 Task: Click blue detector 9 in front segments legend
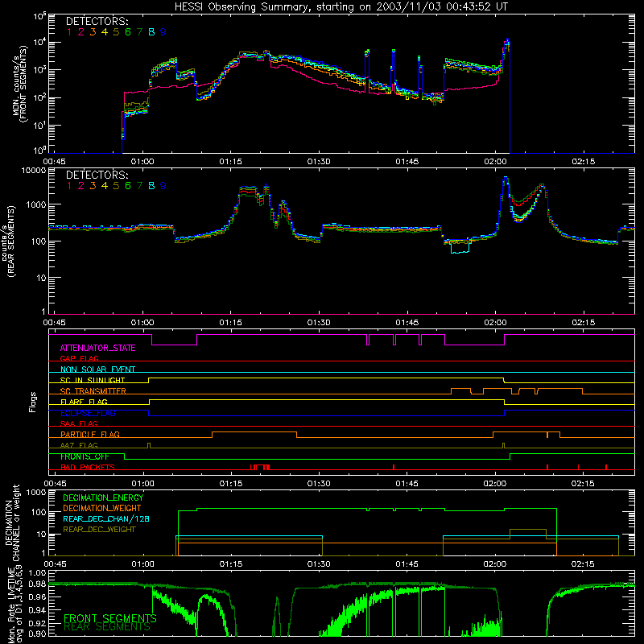click(x=163, y=32)
